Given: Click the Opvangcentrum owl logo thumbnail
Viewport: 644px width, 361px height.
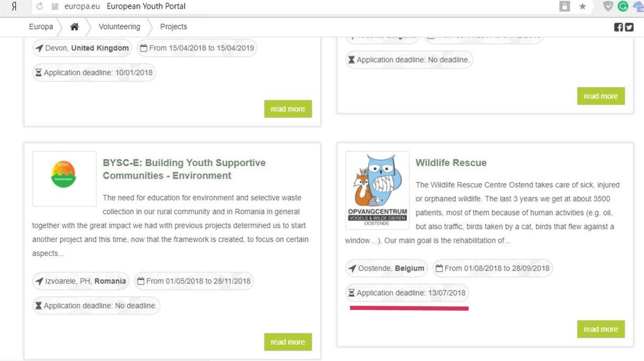Looking at the screenshot, I should point(377,190).
